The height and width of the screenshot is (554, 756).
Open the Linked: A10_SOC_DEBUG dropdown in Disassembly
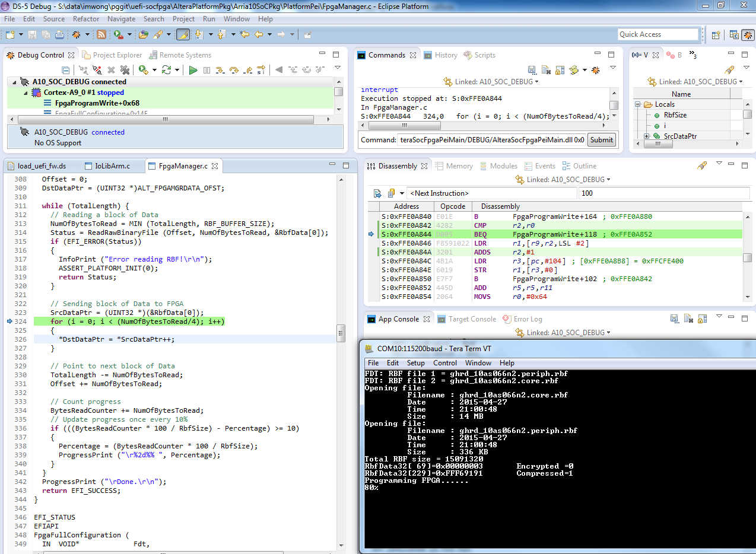click(565, 179)
